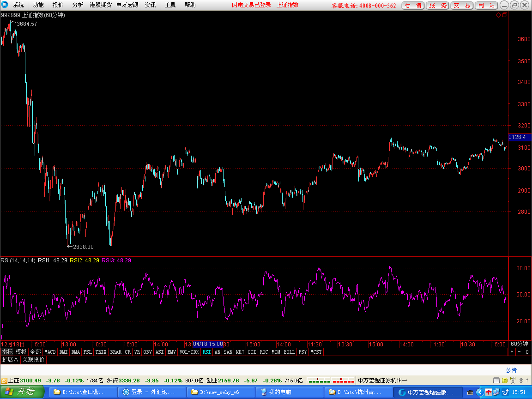Switch indicator to BRAR
The height and width of the screenshot is (399, 532).
[x=116, y=352]
